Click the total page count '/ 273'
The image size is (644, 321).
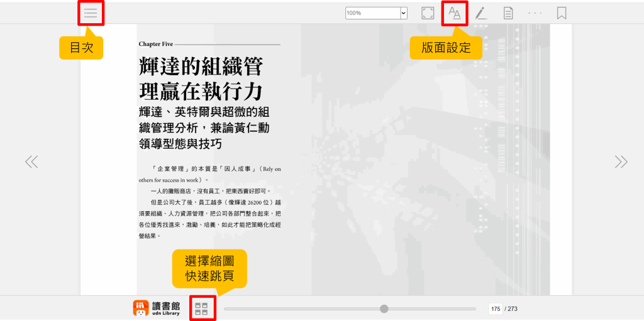tap(511, 309)
